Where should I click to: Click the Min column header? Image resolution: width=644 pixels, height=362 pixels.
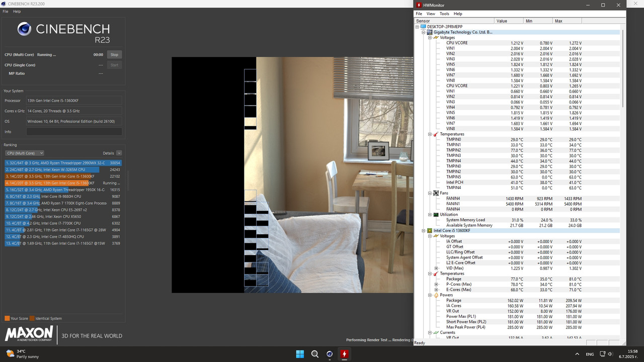[x=538, y=21]
